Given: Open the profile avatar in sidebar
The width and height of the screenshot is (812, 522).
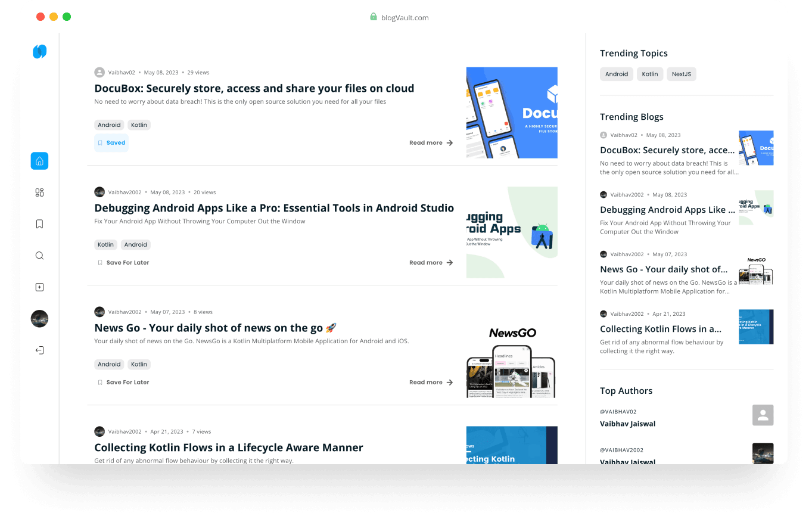Looking at the screenshot, I should pos(39,319).
